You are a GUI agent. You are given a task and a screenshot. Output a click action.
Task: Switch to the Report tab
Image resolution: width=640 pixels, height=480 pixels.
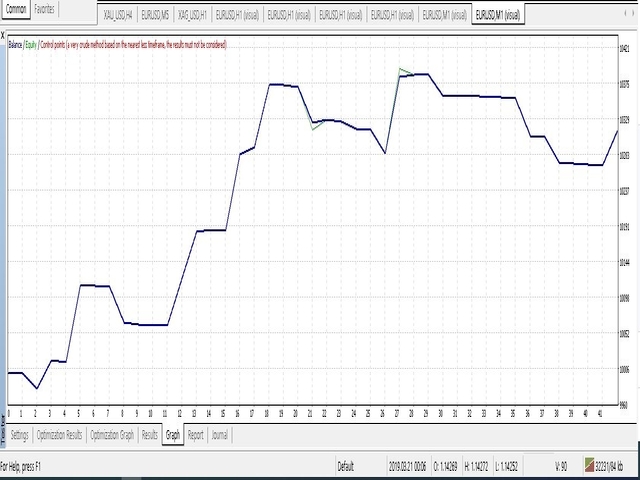tap(196, 435)
